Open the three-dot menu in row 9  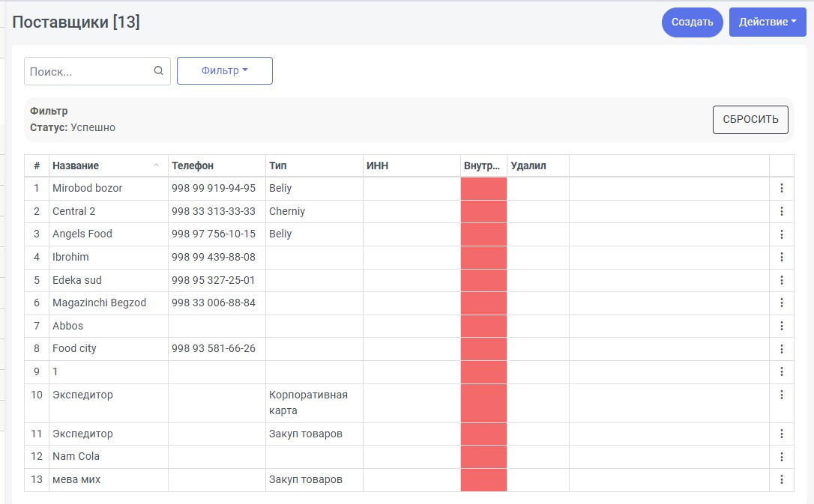coord(781,371)
